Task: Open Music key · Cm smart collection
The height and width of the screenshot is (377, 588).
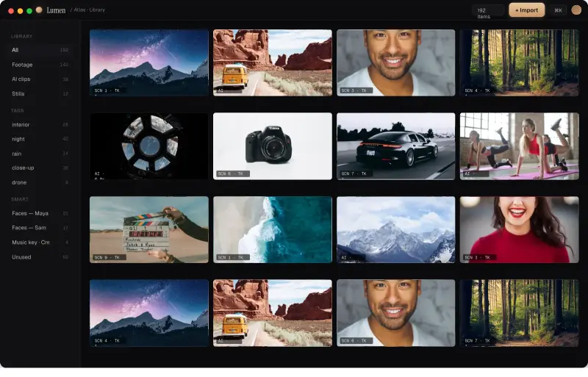Action: (x=40, y=243)
